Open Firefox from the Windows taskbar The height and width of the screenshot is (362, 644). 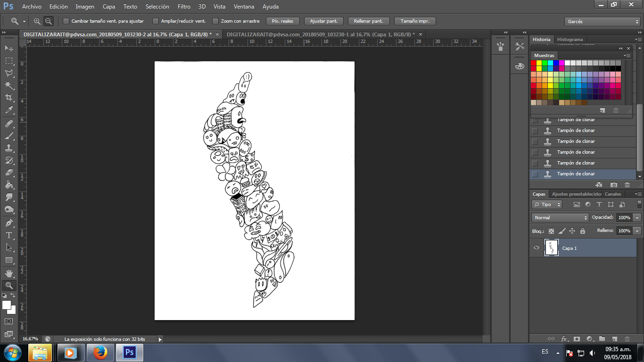pyautogui.click(x=100, y=353)
